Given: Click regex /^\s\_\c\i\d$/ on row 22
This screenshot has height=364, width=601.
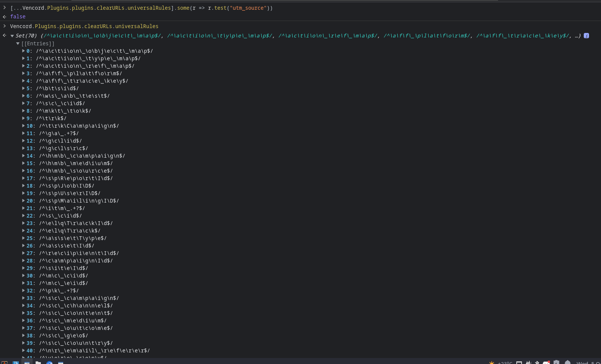Looking at the screenshot, I should point(61,216).
